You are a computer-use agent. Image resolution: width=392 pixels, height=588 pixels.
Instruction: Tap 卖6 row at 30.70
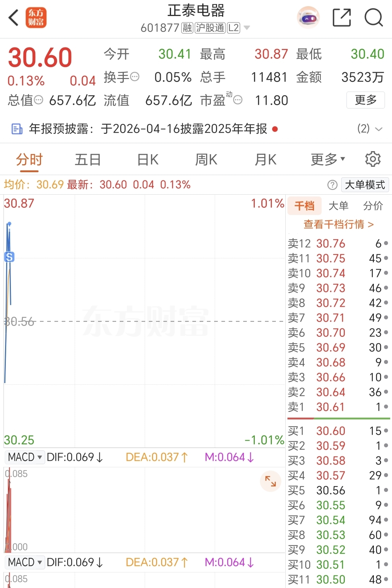point(338,333)
